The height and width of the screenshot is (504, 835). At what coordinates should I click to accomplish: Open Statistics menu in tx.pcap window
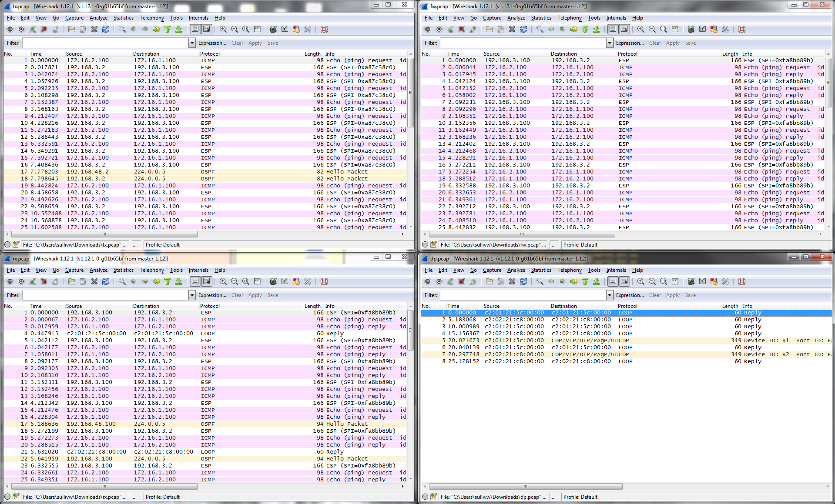pos(124,18)
